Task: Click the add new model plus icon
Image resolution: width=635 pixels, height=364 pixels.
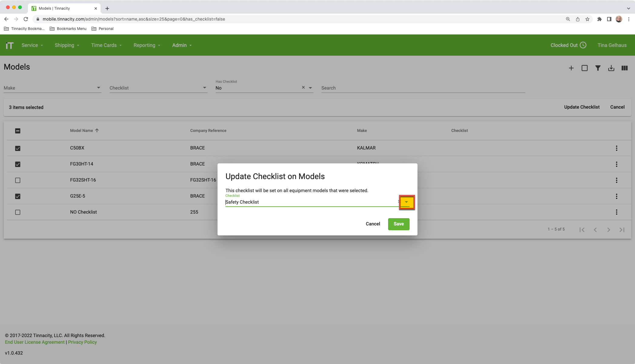Action: [x=571, y=68]
